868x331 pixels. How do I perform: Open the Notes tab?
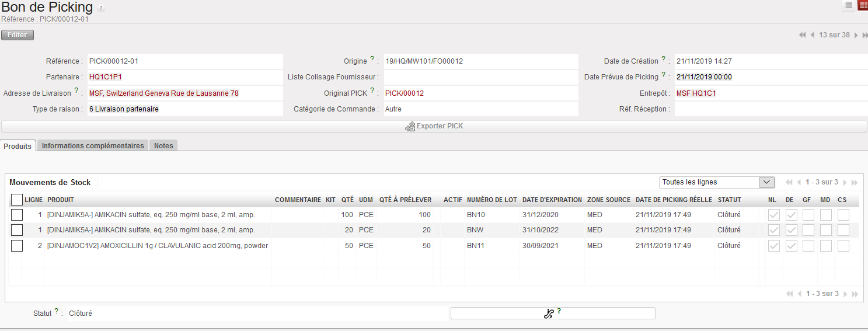[x=163, y=146]
